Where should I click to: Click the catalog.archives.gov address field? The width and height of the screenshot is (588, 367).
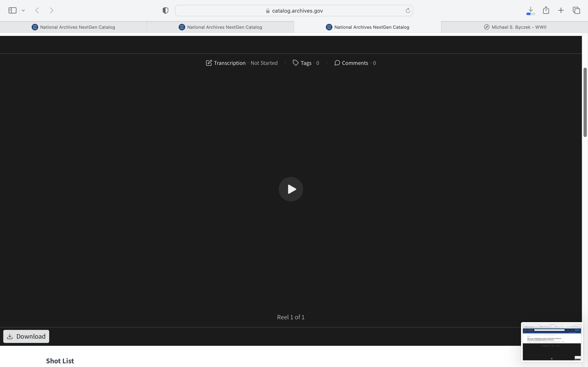point(294,11)
